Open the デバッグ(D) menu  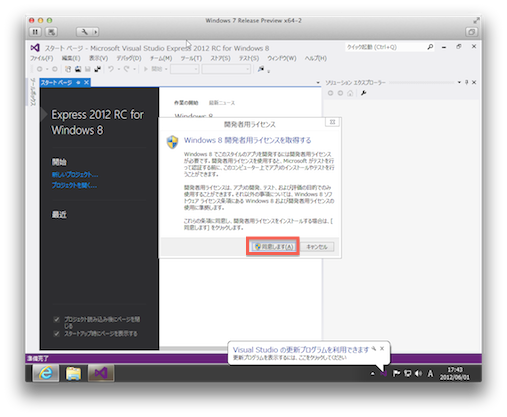[129, 58]
